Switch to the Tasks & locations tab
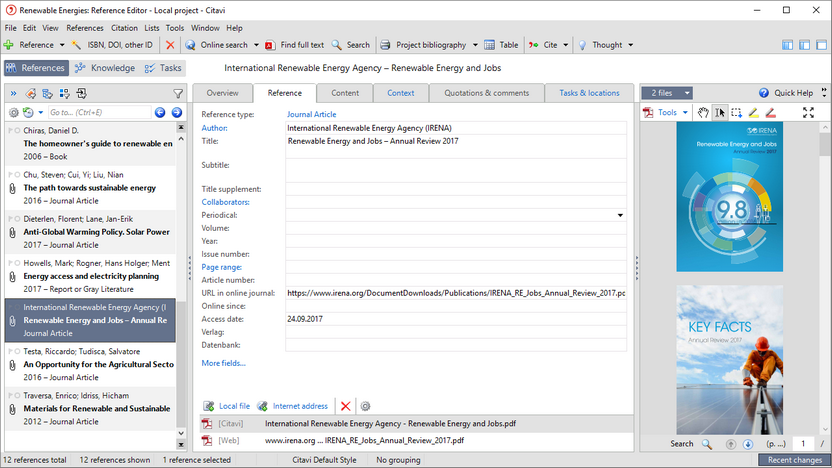Screen dimensions: 832x468 (x=589, y=93)
